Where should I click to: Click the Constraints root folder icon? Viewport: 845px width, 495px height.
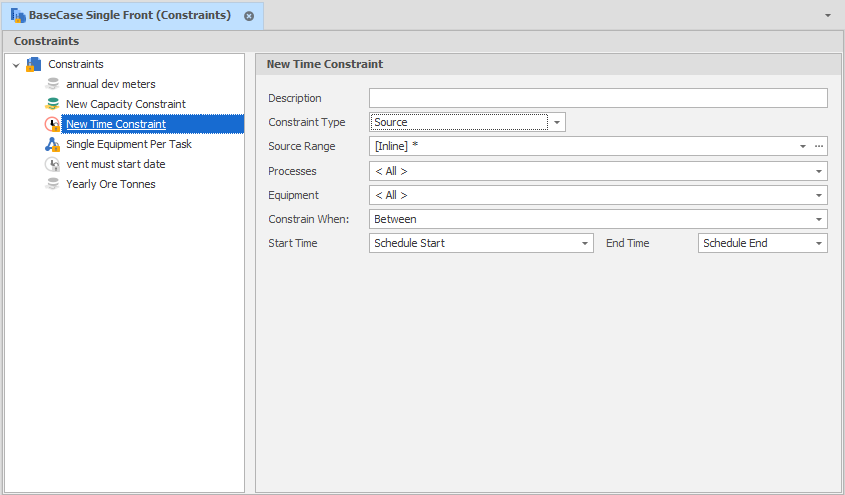tap(34, 64)
